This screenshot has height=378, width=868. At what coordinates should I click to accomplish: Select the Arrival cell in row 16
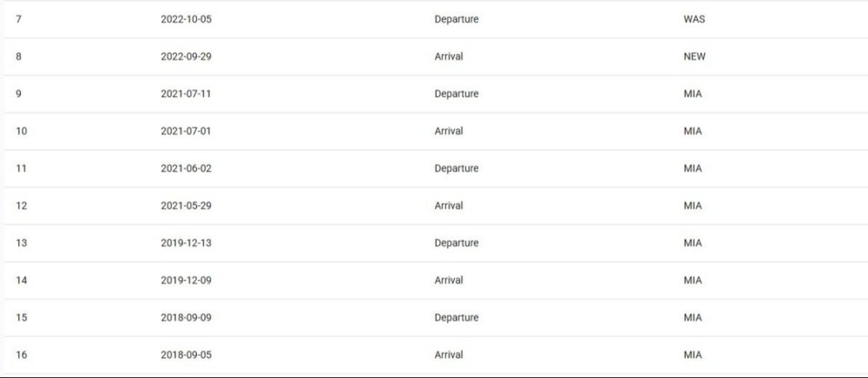click(449, 355)
